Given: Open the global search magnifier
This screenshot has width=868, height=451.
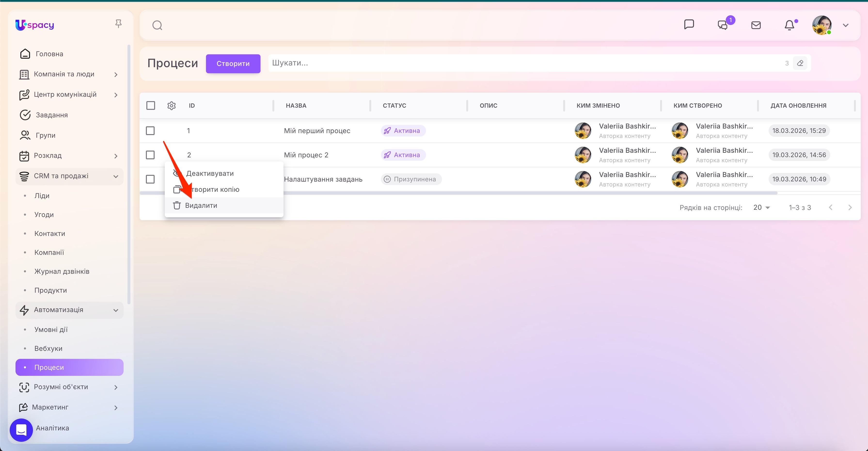Looking at the screenshot, I should pos(157,25).
